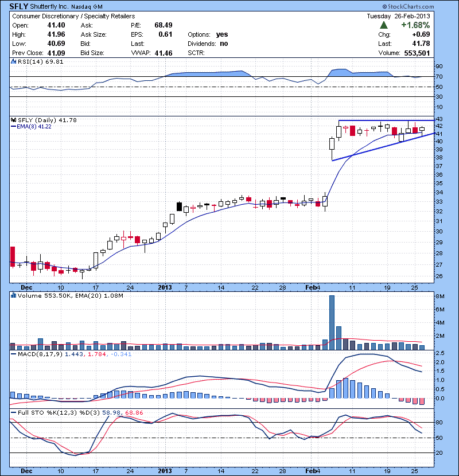Viewport: 459px width, 476px height.
Task: Click the Shutterfly Inc. company name
Action: [x=49, y=7]
